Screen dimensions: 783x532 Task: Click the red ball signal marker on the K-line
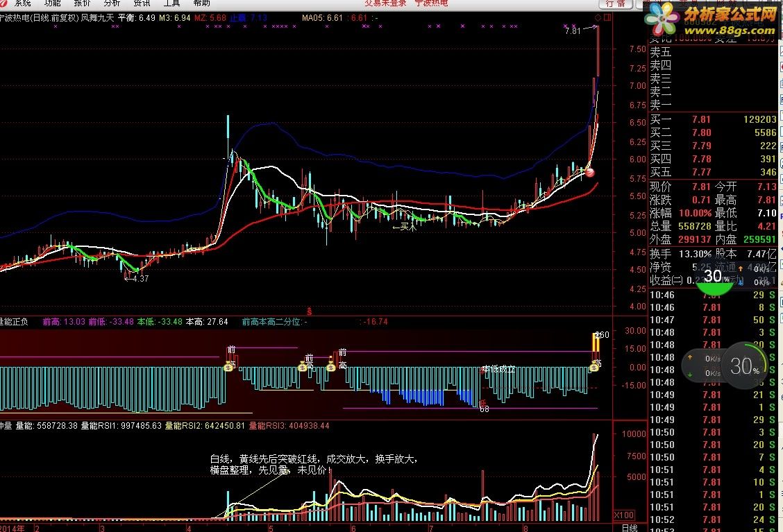(590, 173)
